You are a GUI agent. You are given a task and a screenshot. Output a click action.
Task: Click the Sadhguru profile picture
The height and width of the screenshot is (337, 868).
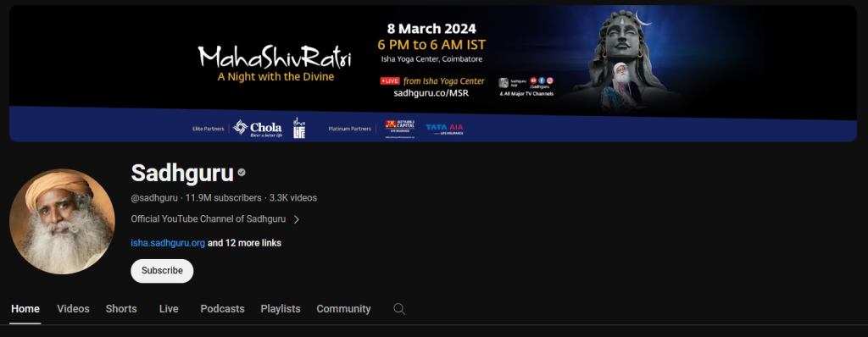pos(62,221)
